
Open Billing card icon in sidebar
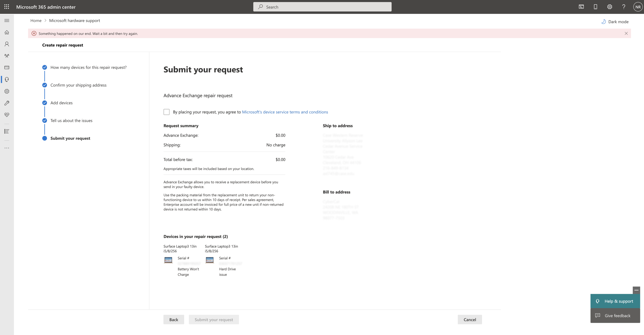pos(7,67)
